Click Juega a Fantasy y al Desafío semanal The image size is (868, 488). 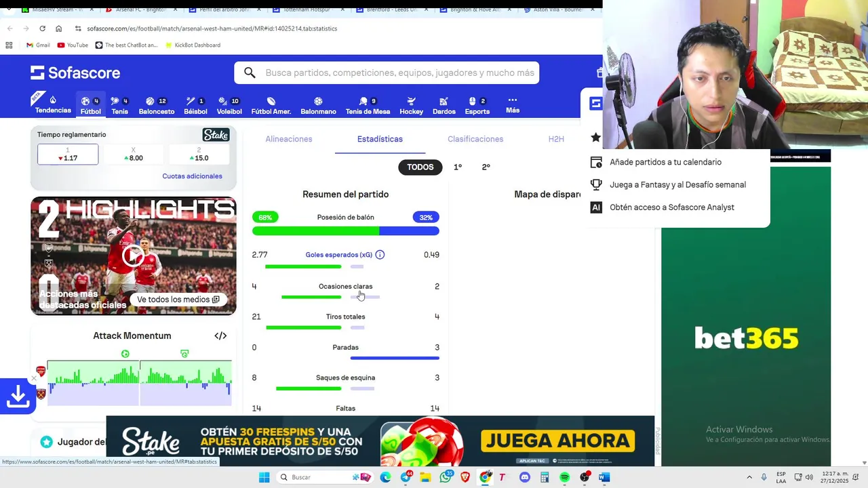point(677,184)
